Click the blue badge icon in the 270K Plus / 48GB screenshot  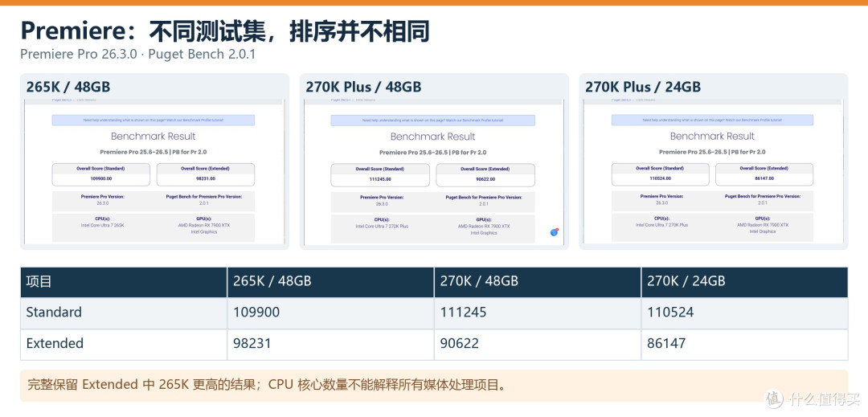point(554,232)
